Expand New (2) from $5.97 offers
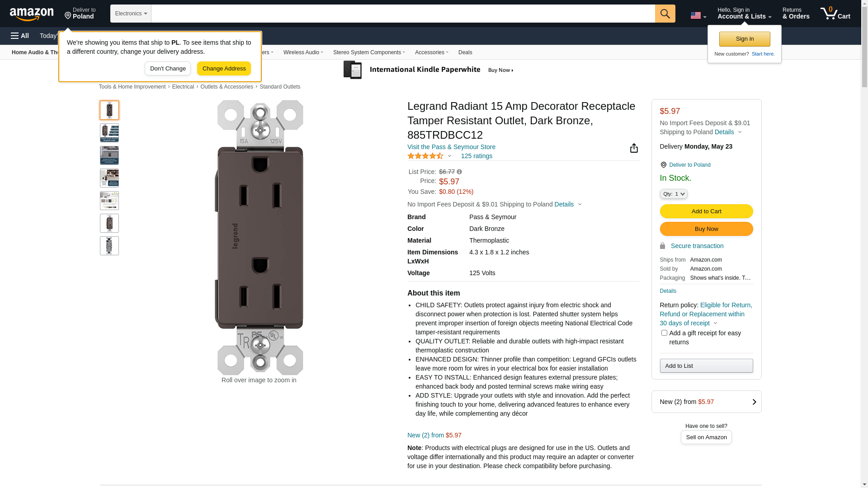Image resolution: width=868 pixels, height=488 pixels. 706,402
